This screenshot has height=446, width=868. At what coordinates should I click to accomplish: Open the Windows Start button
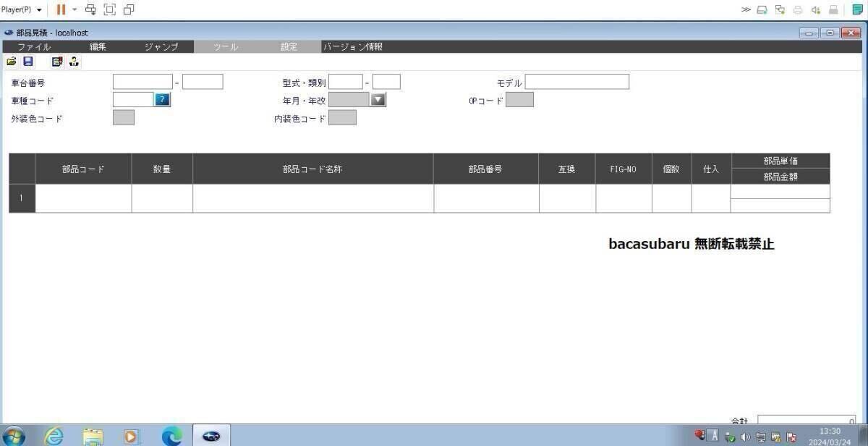[14, 436]
